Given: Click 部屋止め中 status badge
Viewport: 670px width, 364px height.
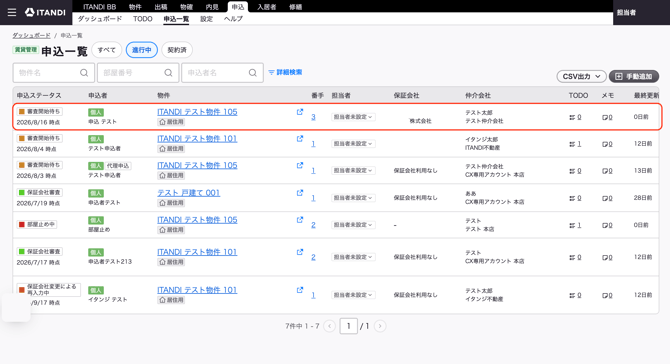Looking at the screenshot, I should 37,224.
